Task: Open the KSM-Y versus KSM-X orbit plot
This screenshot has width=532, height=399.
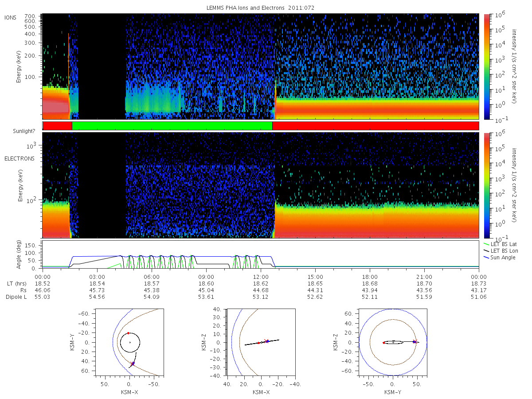Action: tap(129, 342)
